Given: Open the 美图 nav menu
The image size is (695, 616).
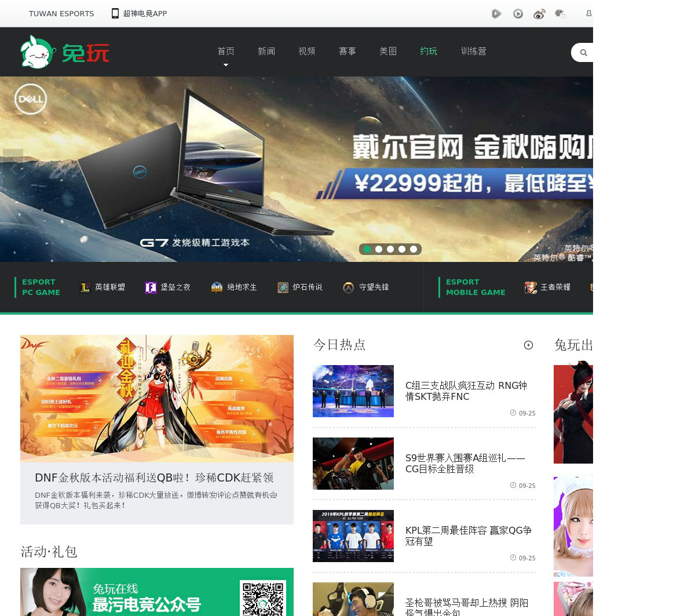Looking at the screenshot, I should [388, 52].
